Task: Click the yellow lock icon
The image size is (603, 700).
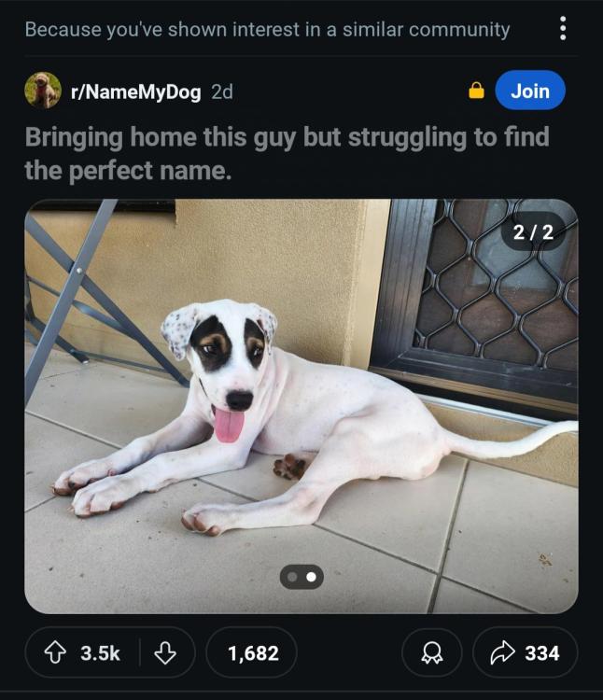Action: pos(476,91)
